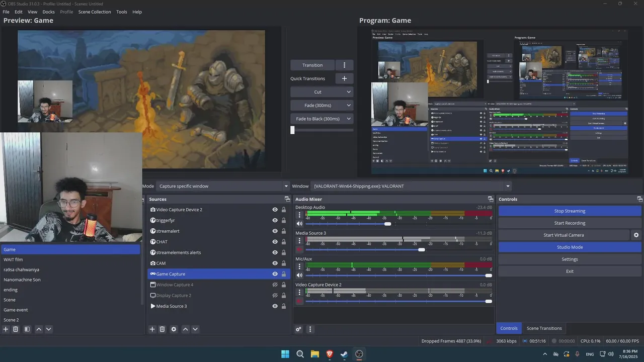Mute Mic/Aux speaker icon
The width and height of the screenshot is (644, 362).
pos(300,276)
